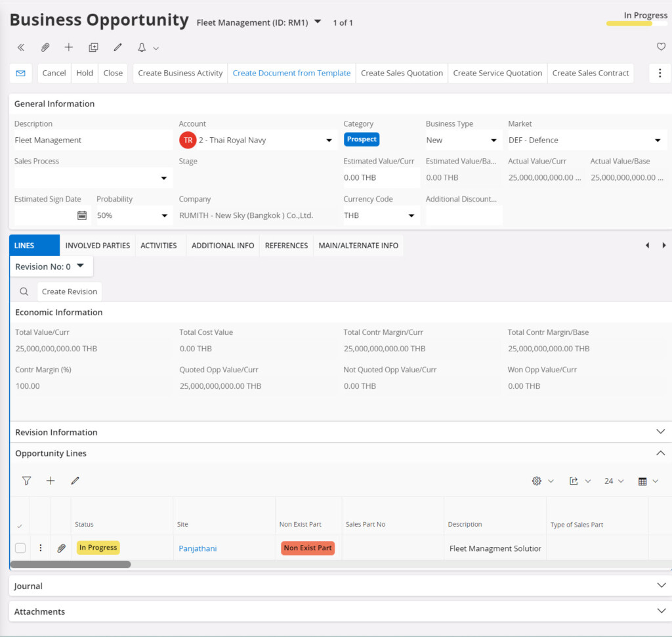672x637 pixels.
Task: Click the filter icon in Opportunity Lines
Action: pos(26,481)
